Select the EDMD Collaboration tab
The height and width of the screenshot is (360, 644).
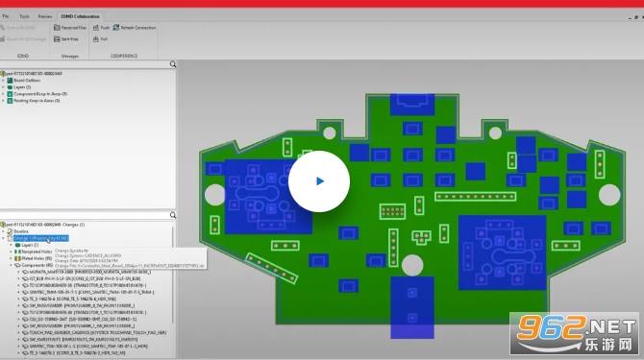[80, 16]
